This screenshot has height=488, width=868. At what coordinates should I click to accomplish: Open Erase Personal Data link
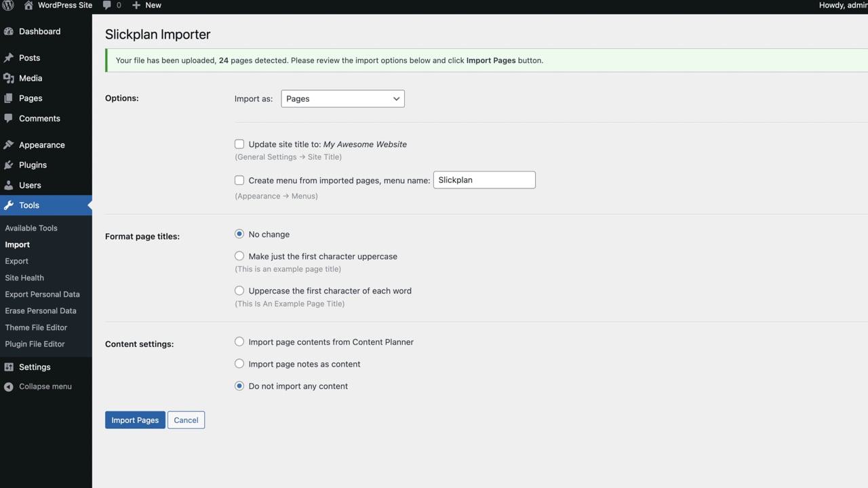41,310
